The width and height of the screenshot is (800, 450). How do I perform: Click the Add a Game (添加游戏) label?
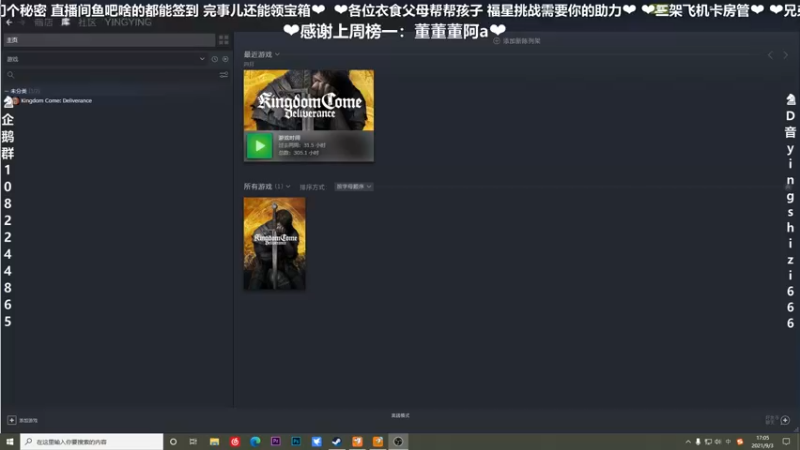point(28,420)
